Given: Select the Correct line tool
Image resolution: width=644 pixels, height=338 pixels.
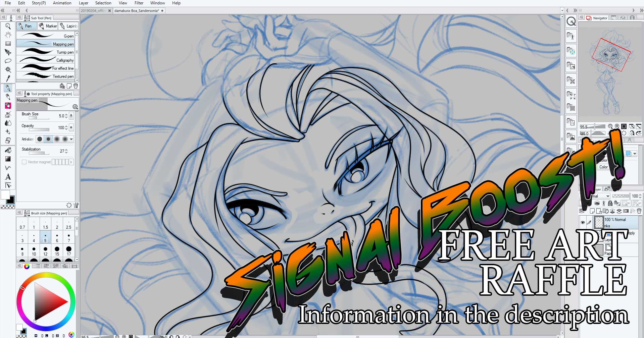Looking at the screenshot, I should pyautogui.click(x=8, y=185).
